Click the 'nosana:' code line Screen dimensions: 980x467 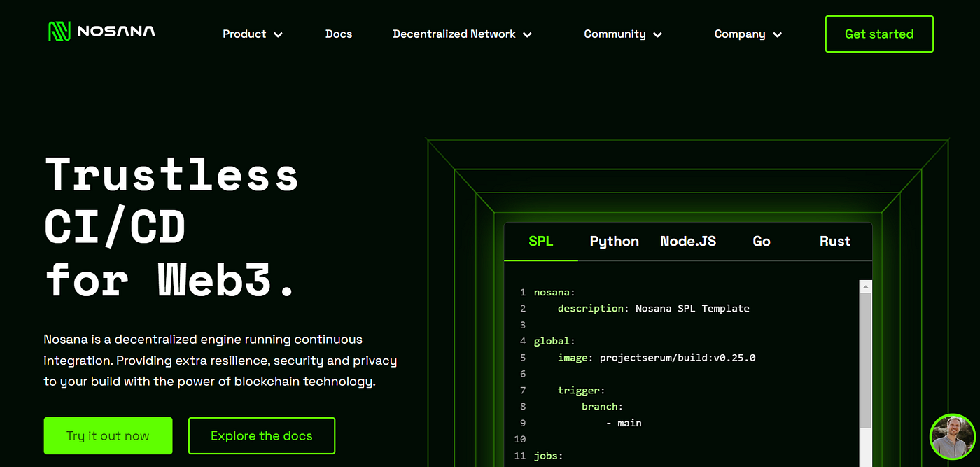(x=554, y=292)
